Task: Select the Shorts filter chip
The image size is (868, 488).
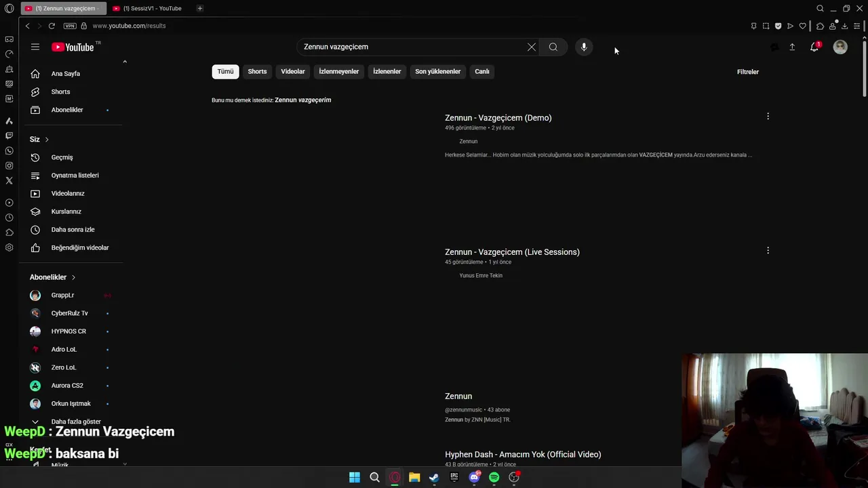Action: [x=257, y=71]
